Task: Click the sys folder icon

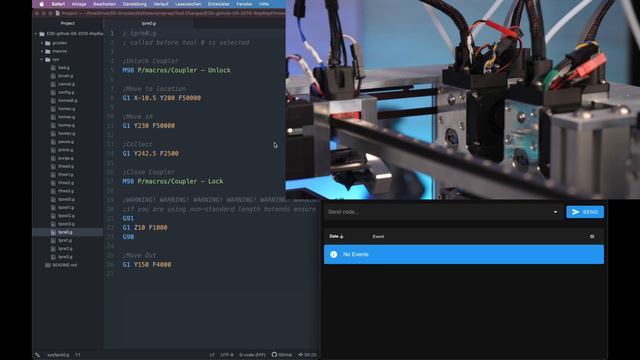Action: click(x=48, y=60)
